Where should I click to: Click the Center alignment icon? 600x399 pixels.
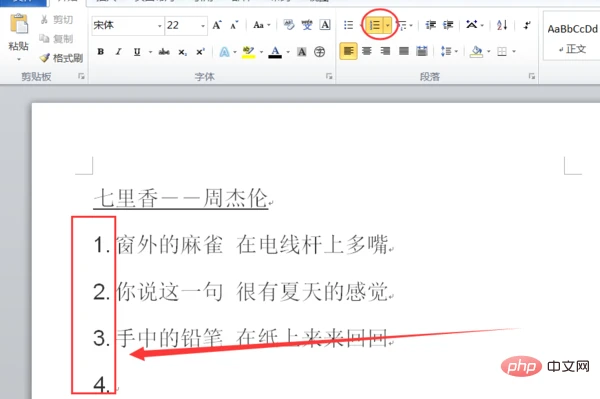pyautogui.click(x=367, y=51)
